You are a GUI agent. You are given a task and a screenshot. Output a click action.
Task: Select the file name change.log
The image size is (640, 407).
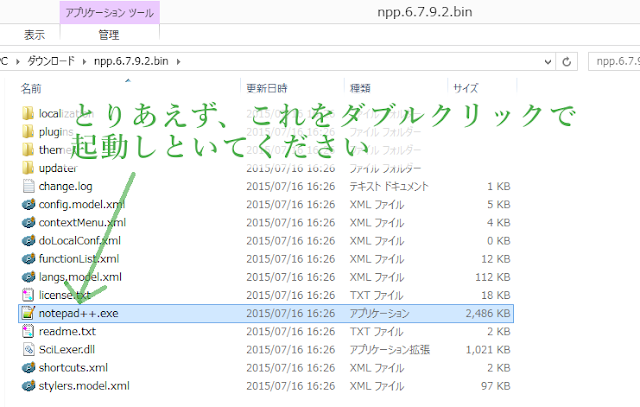coord(65,186)
